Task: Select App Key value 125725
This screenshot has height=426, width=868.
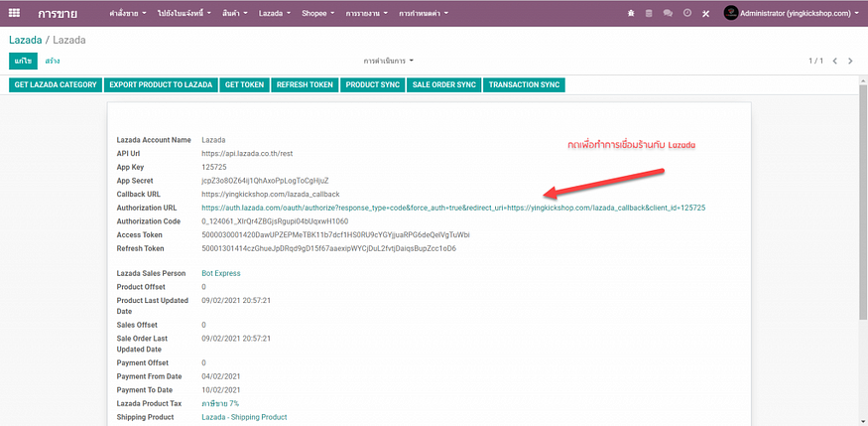Action: tap(214, 167)
